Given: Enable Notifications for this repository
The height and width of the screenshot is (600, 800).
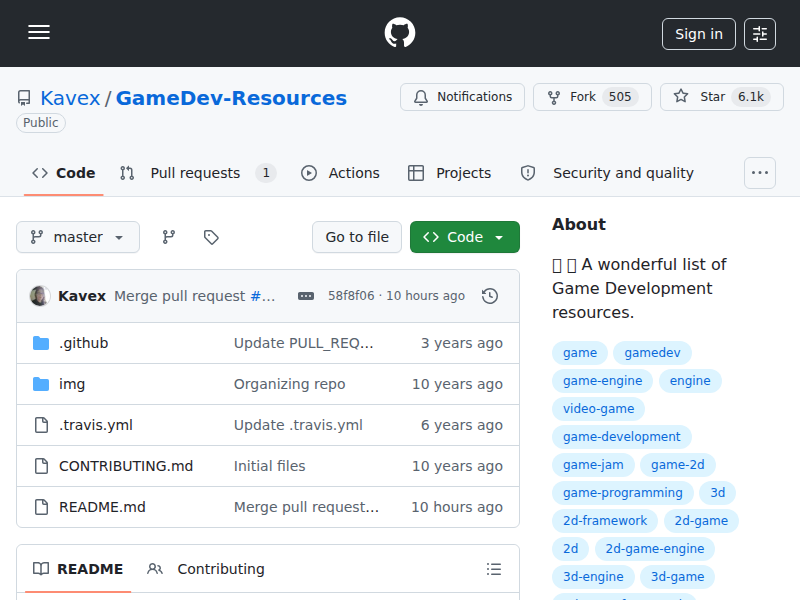Looking at the screenshot, I should click(x=462, y=97).
